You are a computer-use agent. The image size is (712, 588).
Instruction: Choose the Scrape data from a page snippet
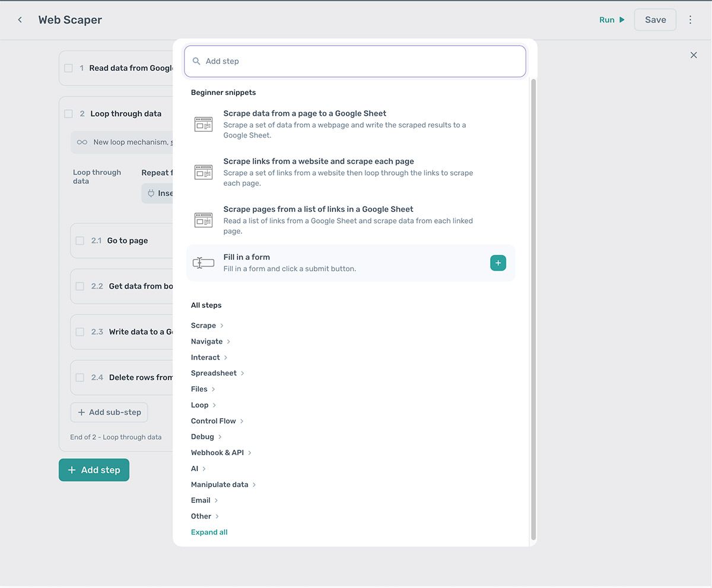(351, 124)
